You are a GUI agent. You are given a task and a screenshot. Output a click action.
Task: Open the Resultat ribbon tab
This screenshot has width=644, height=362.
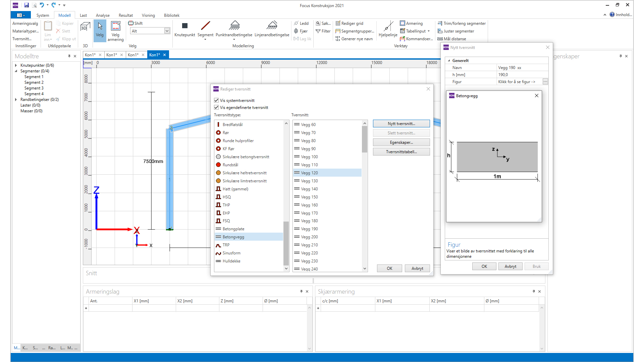(x=126, y=15)
